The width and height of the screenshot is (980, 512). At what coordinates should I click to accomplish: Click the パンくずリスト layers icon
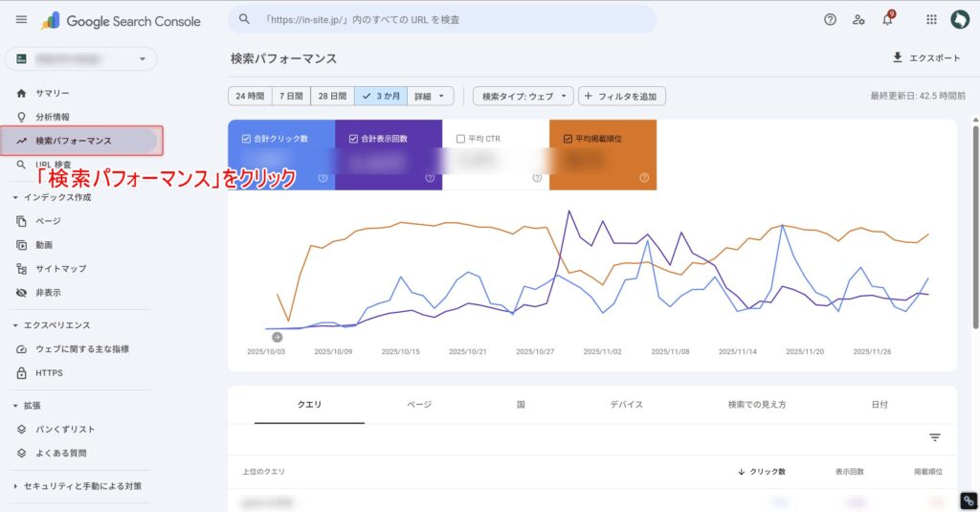(21, 430)
